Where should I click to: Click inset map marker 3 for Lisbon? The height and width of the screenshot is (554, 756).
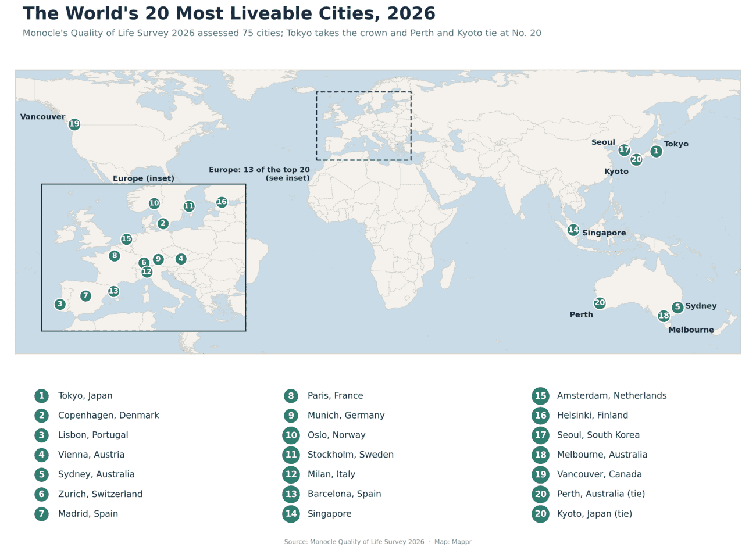click(x=60, y=304)
